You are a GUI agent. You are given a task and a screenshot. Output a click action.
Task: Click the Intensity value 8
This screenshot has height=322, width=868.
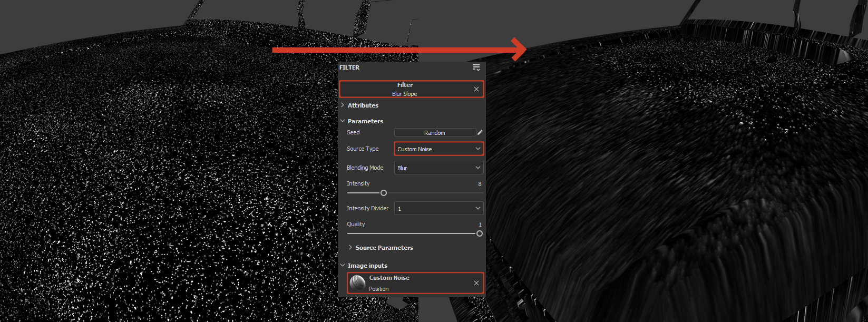[x=480, y=184]
